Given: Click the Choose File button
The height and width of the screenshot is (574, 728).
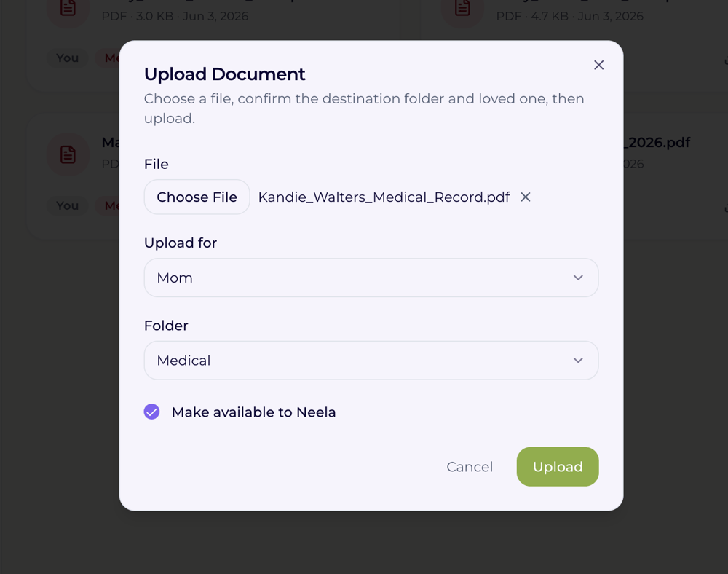Looking at the screenshot, I should tap(197, 197).
